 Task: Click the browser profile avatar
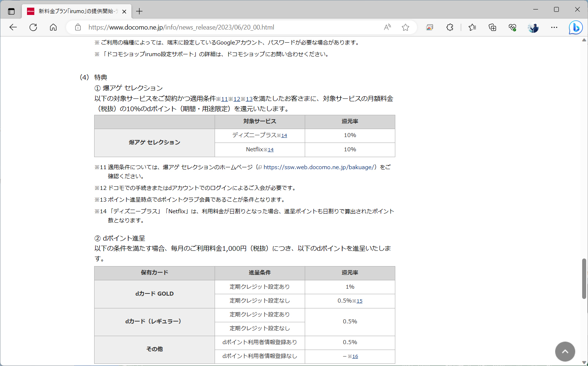[x=533, y=27]
